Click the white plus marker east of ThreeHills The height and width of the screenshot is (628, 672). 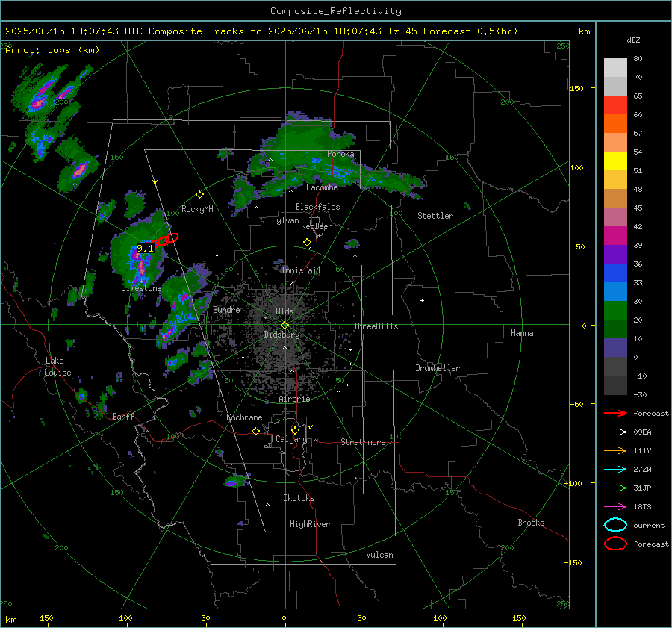point(422,300)
